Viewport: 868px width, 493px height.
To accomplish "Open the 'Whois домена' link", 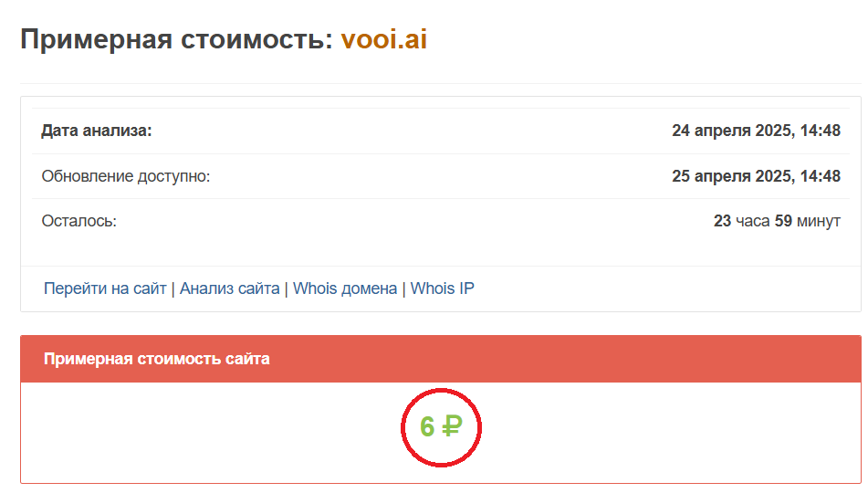I will coord(345,288).
